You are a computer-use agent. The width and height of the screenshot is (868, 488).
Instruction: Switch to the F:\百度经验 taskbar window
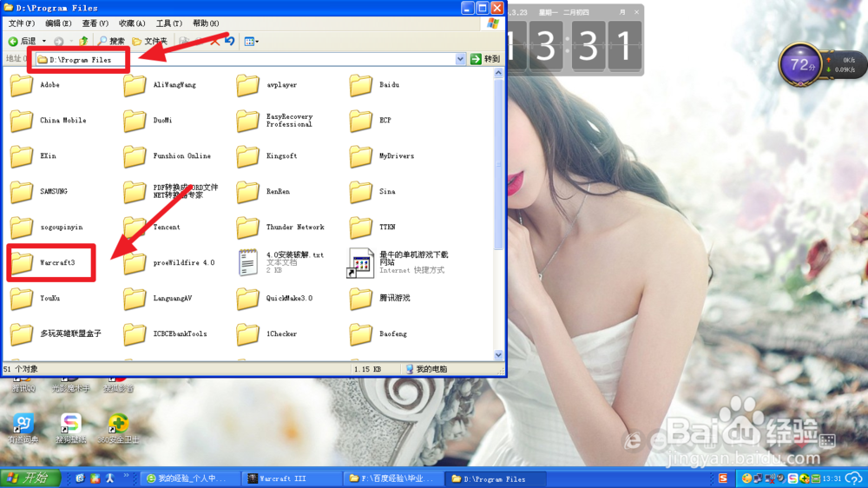392,478
